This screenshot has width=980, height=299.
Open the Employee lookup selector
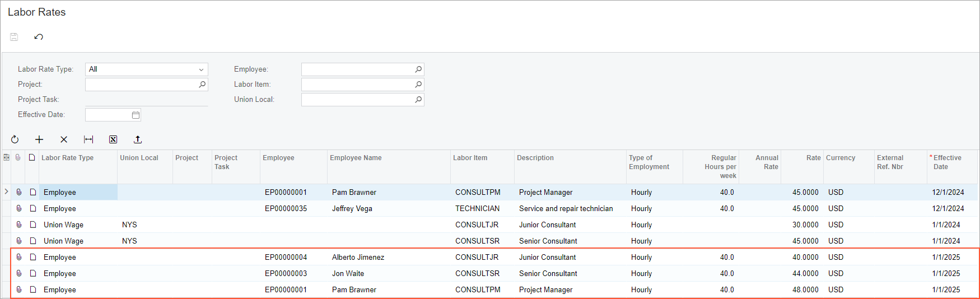pos(418,69)
